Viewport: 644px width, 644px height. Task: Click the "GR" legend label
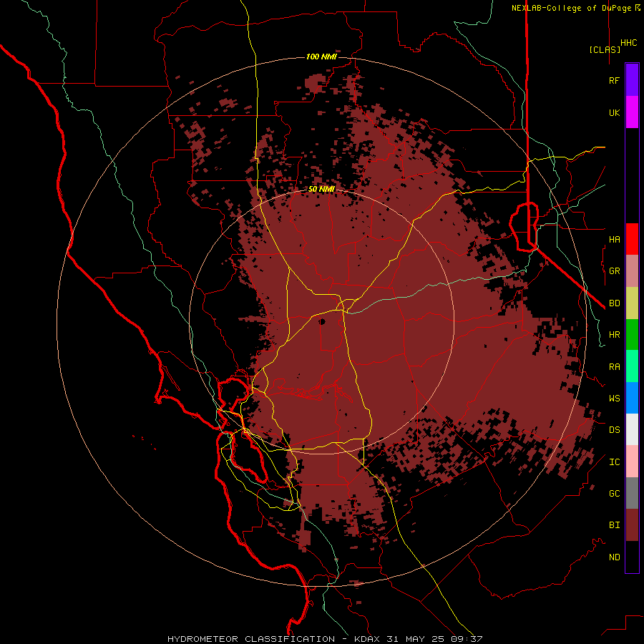click(614, 271)
